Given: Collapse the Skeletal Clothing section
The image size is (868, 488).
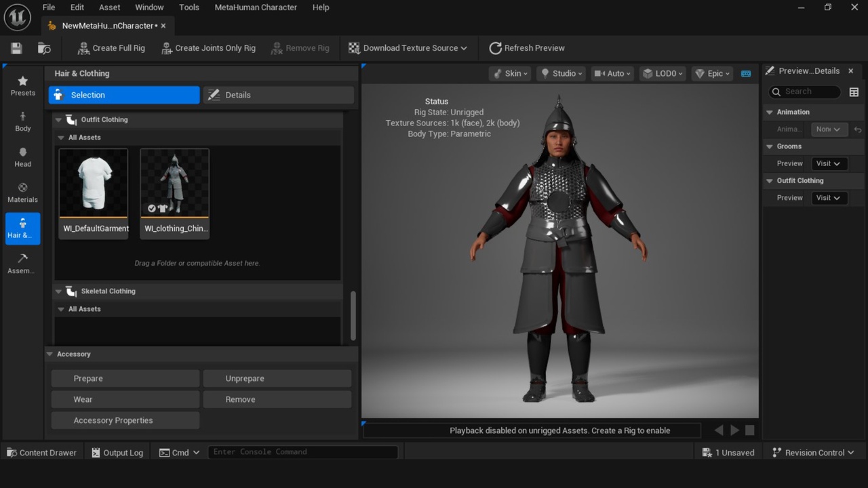Looking at the screenshot, I should pos(58,291).
